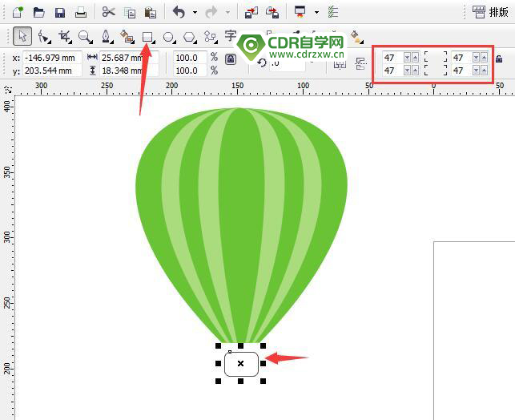Select the Smart Fill tool

(x=127, y=37)
